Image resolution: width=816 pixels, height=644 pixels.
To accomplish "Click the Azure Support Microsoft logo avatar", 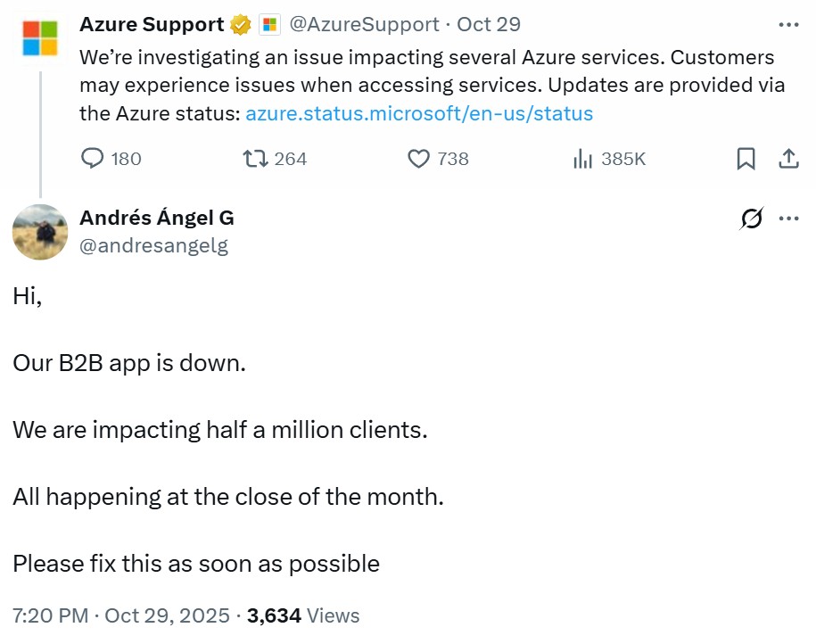I will point(40,38).
